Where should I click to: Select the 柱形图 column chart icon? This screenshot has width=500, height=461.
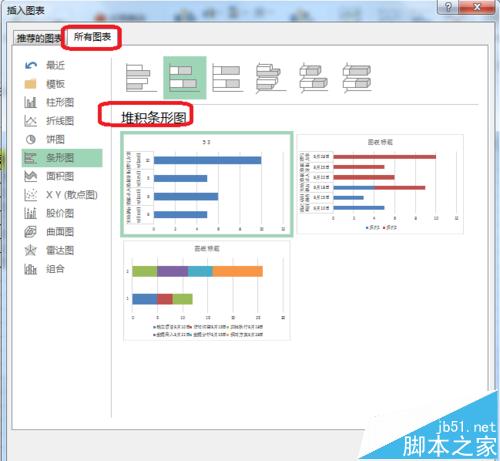(31, 102)
